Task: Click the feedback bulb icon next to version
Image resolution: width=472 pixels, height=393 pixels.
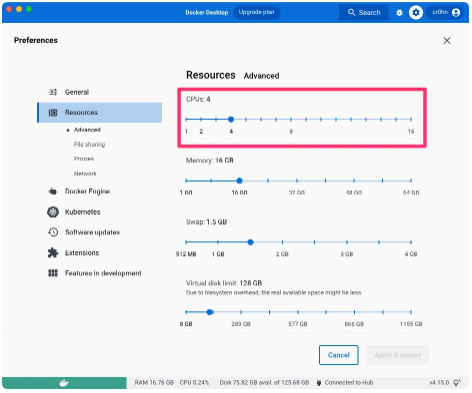Action: click(x=457, y=383)
